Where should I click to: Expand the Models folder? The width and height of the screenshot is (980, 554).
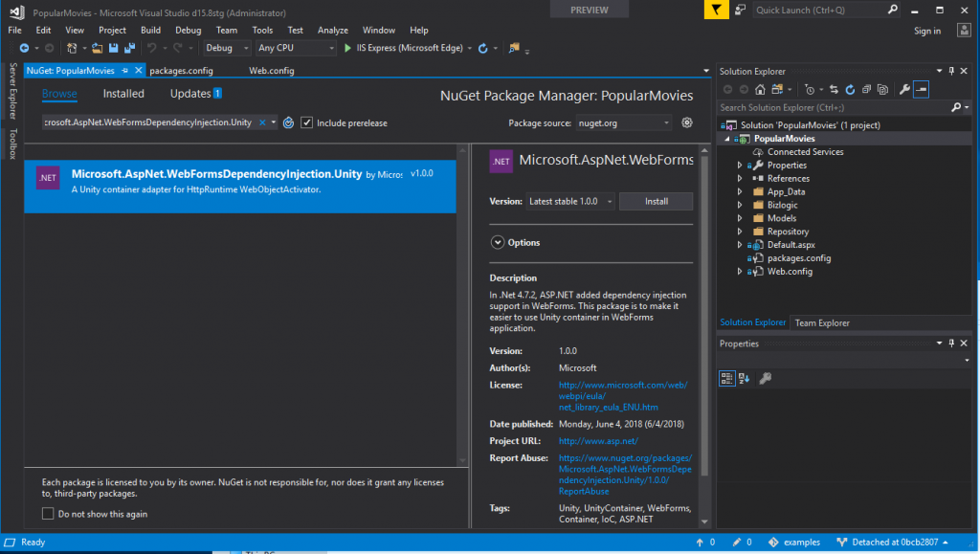[x=740, y=218]
